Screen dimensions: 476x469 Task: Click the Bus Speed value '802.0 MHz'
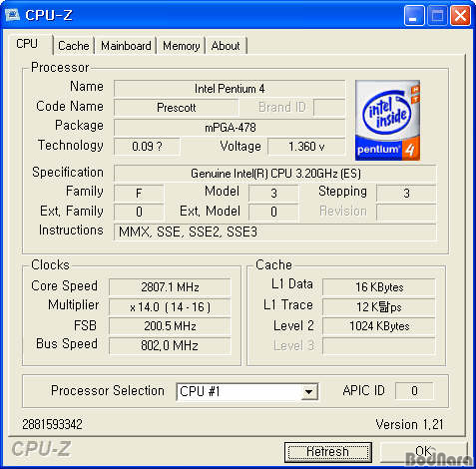[170, 346]
